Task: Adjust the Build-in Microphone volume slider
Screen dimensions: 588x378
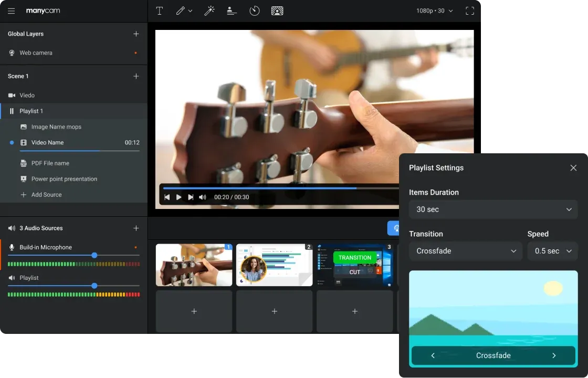Action: pos(94,256)
